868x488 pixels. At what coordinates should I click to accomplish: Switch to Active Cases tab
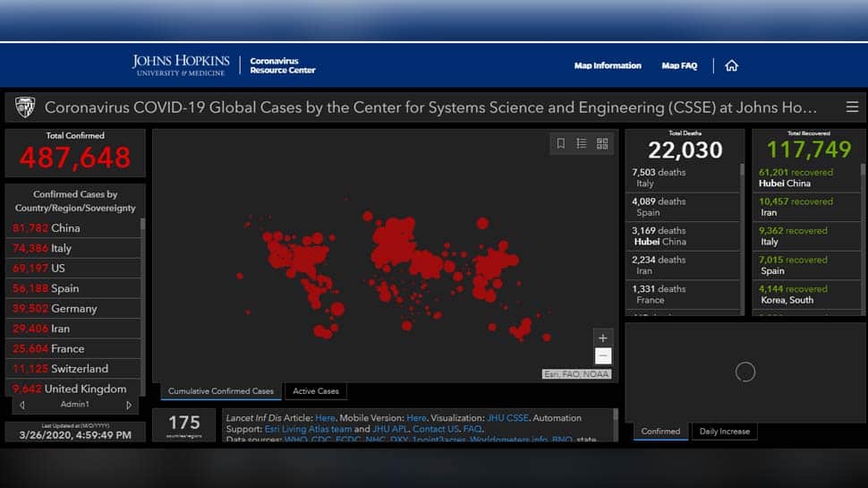tap(316, 391)
